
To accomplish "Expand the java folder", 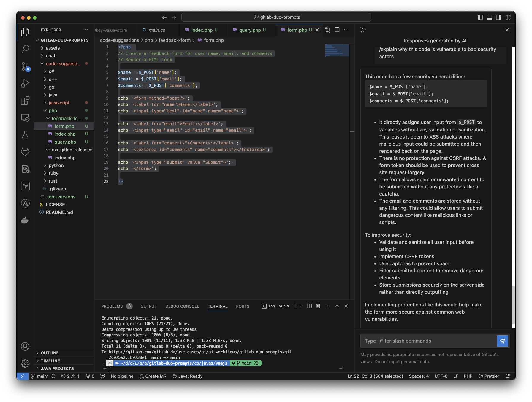I will click(x=52, y=95).
